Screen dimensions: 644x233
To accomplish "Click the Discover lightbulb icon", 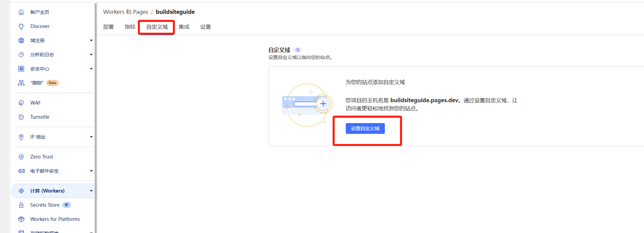I will point(21,26).
